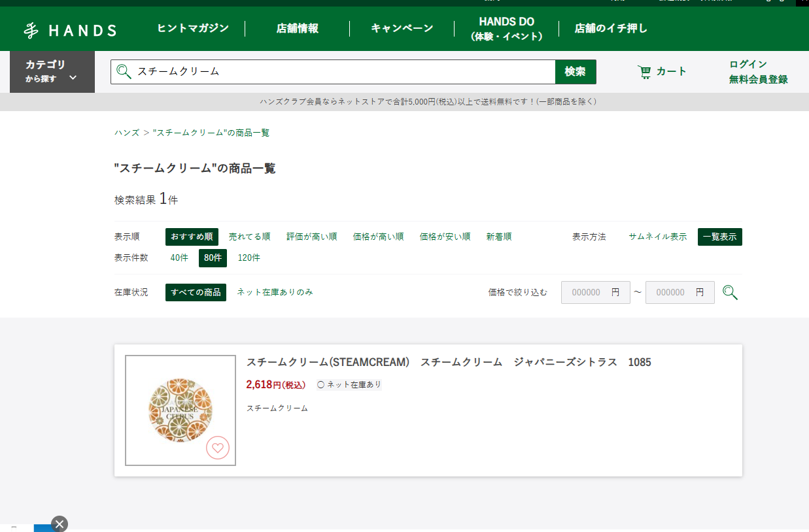The width and height of the screenshot is (809, 532).
Task: Open the Japanese Citrus product thumbnail
Action: pyautogui.click(x=181, y=410)
